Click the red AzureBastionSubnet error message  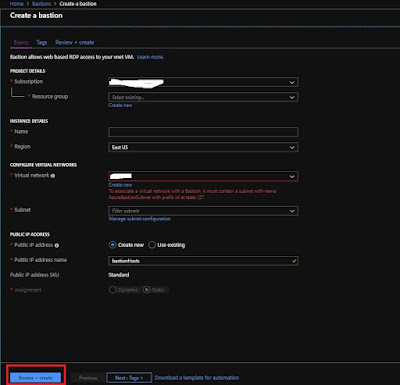[x=192, y=194]
